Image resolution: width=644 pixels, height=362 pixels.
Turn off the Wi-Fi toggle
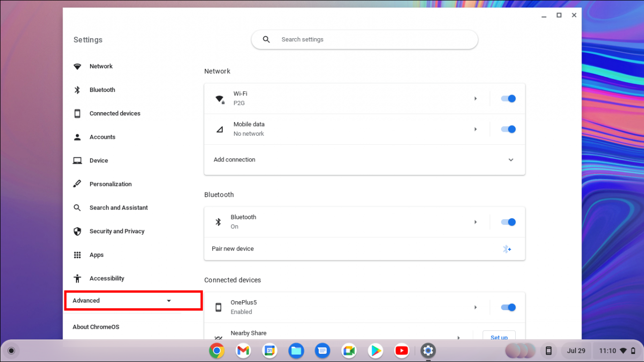click(x=508, y=99)
